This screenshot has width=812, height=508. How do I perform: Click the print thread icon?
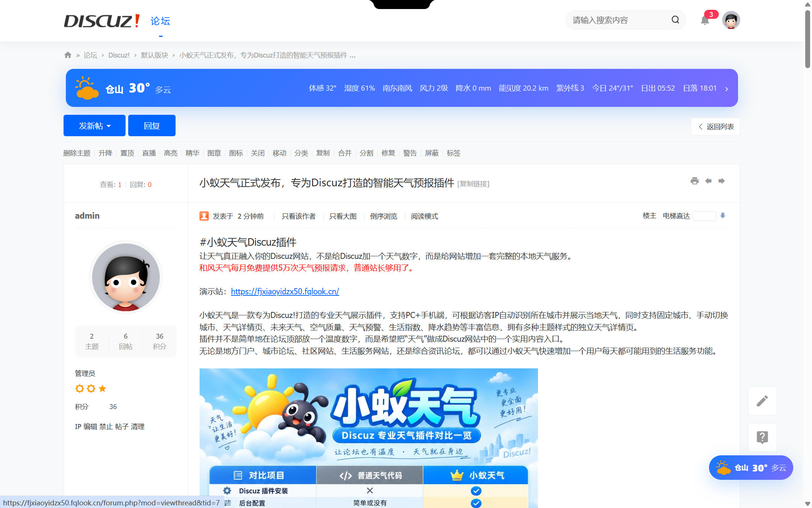(695, 181)
